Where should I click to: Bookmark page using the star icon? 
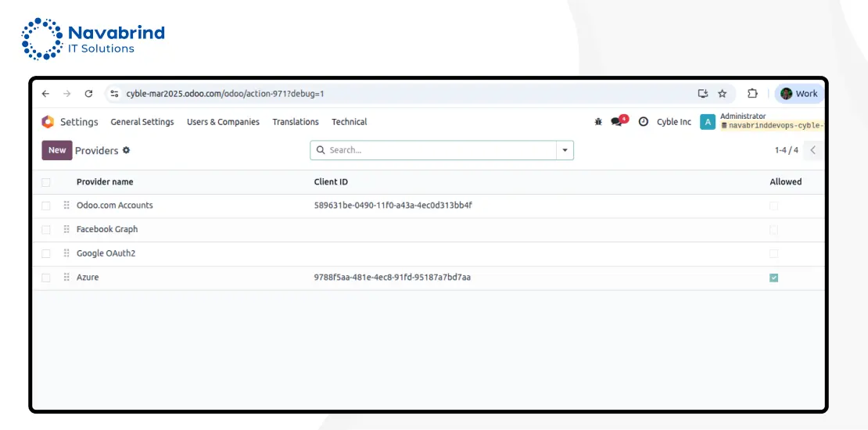pyautogui.click(x=723, y=94)
